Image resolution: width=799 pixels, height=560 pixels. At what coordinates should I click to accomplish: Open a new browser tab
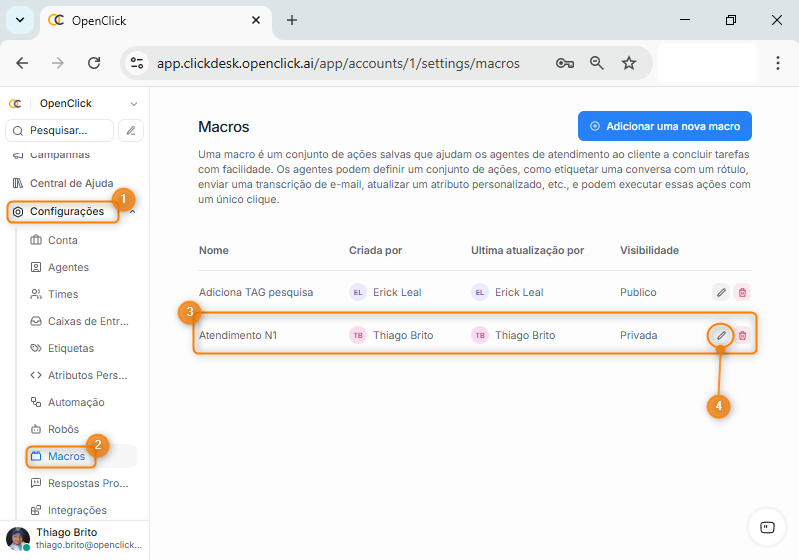pyautogui.click(x=292, y=20)
